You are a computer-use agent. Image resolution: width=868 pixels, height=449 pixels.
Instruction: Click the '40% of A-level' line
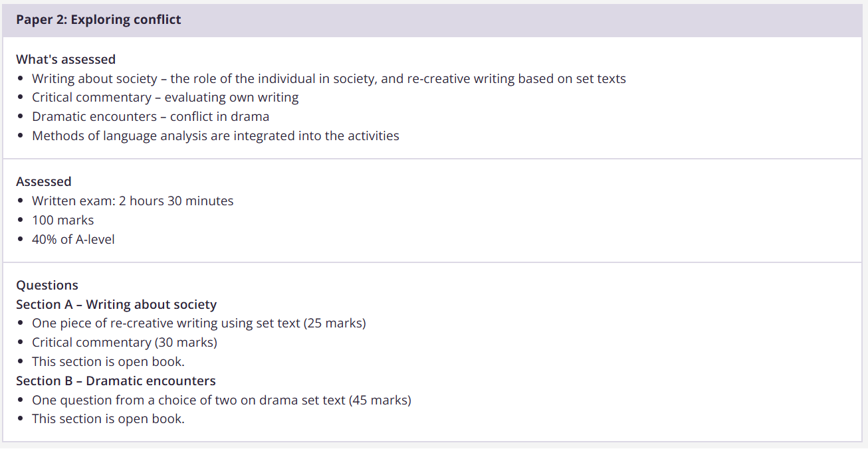[x=73, y=239]
